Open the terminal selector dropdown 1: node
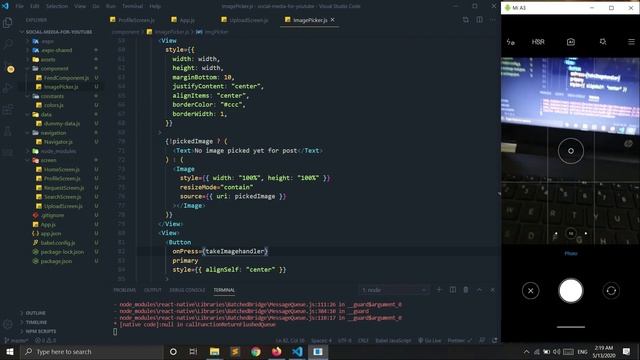The height and width of the screenshot is (360, 640). pos(394,290)
